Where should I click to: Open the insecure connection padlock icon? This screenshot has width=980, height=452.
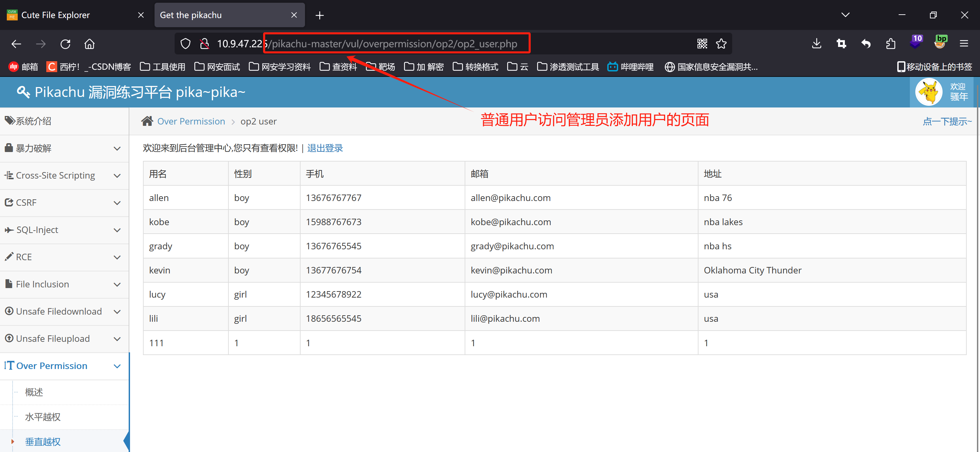[x=205, y=44]
